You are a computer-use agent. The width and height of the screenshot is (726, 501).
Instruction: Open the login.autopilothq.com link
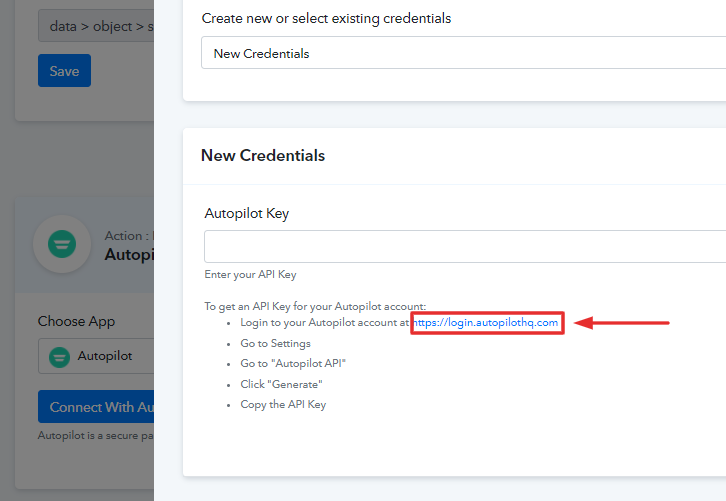[x=485, y=322]
